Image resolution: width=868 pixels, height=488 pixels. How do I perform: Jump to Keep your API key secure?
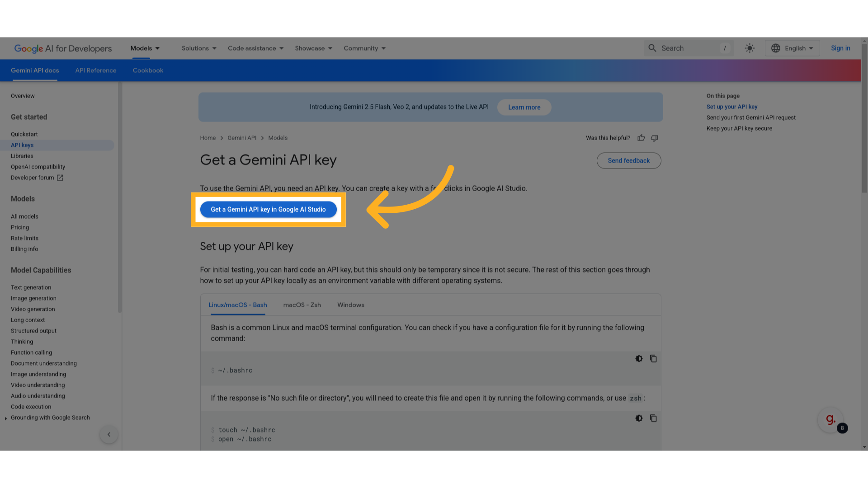(x=739, y=128)
